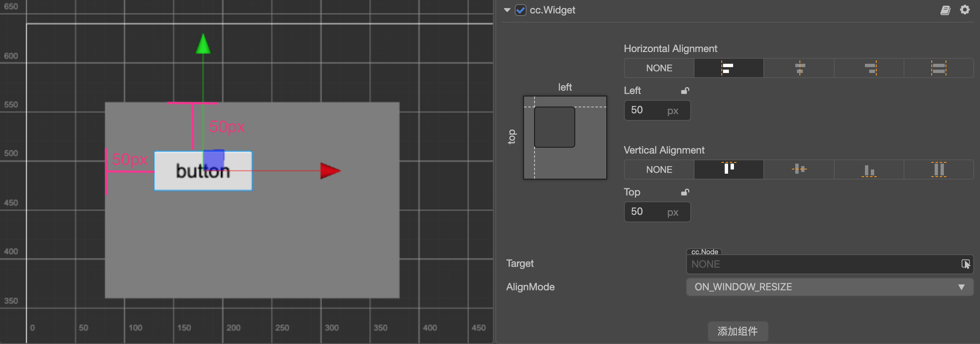Image resolution: width=980 pixels, height=344 pixels.
Task: Edit the Top offset value field
Action: (657, 212)
